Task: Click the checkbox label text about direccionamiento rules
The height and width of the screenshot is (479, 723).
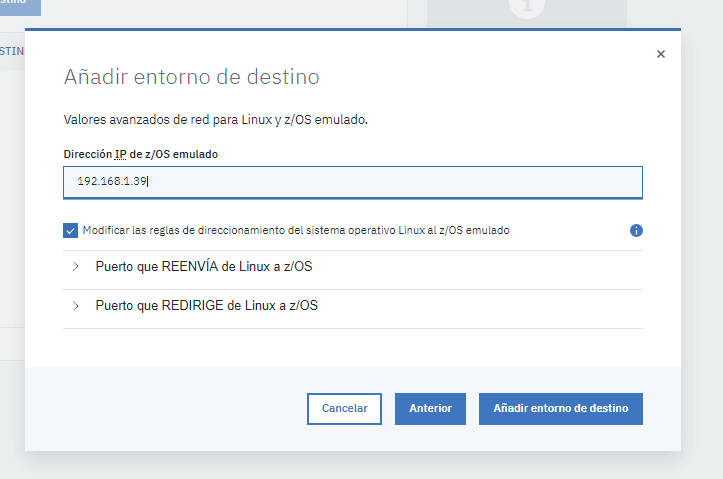Action: tap(296, 230)
